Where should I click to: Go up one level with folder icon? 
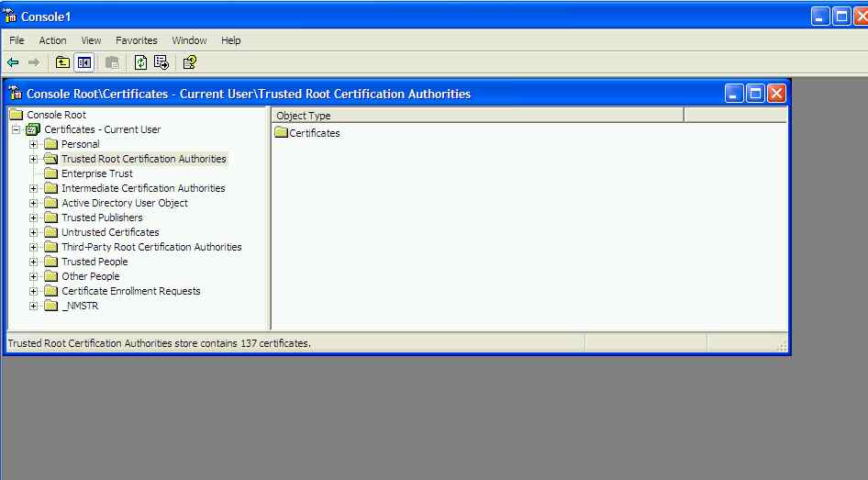point(62,62)
